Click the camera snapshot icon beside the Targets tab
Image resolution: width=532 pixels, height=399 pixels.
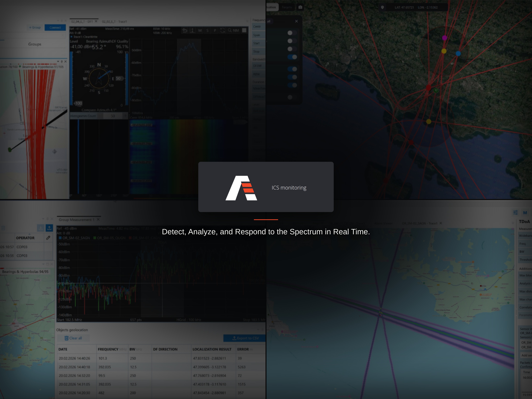pyautogui.click(x=300, y=7)
